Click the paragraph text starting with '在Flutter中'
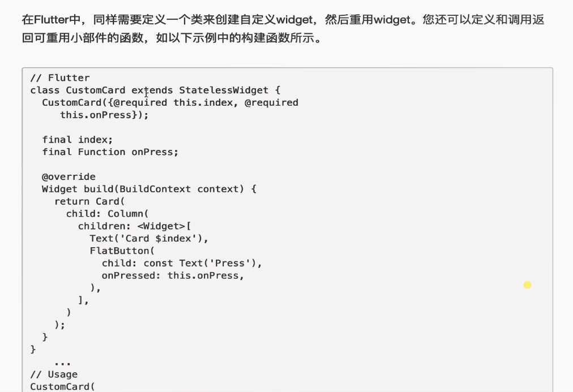 coord(283,28)
